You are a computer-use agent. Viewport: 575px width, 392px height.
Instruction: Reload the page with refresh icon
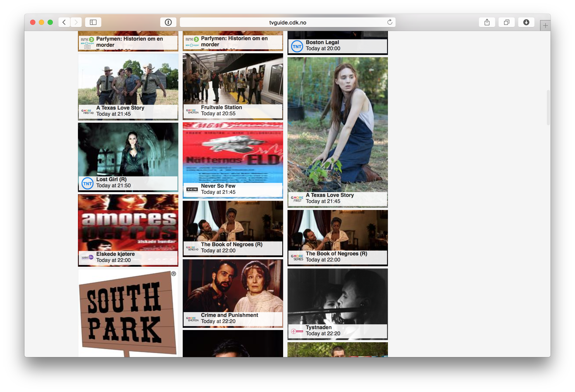390,22
